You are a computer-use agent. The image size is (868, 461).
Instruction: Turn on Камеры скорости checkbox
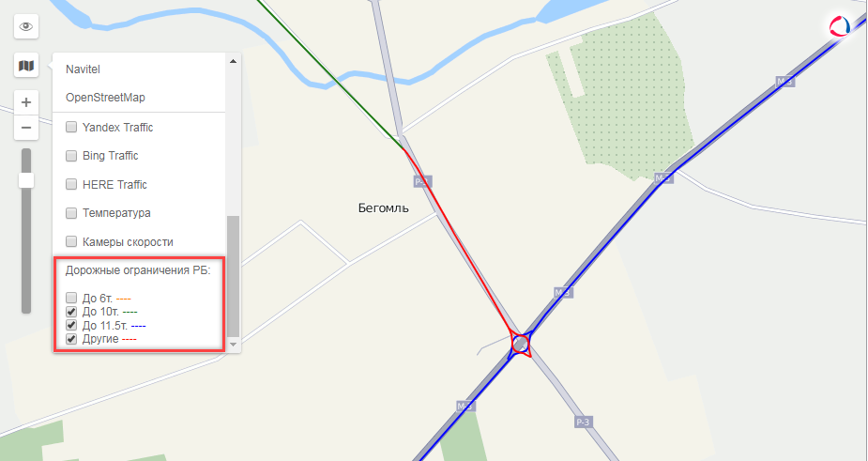71,241
